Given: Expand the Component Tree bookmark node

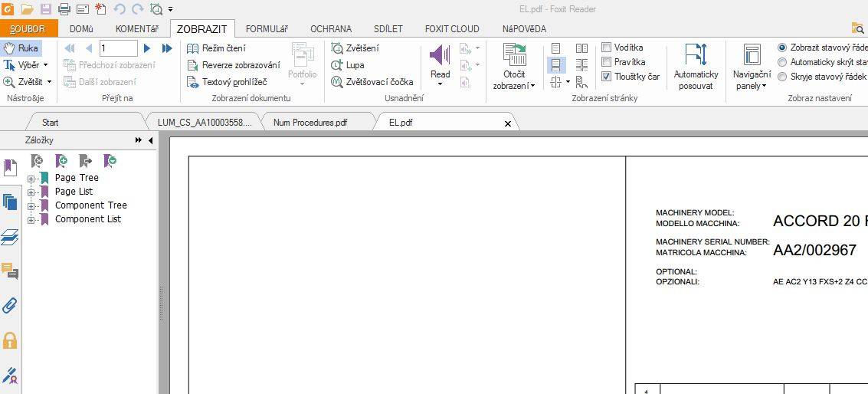Looking at the screenshot, I should click(31, 206).
